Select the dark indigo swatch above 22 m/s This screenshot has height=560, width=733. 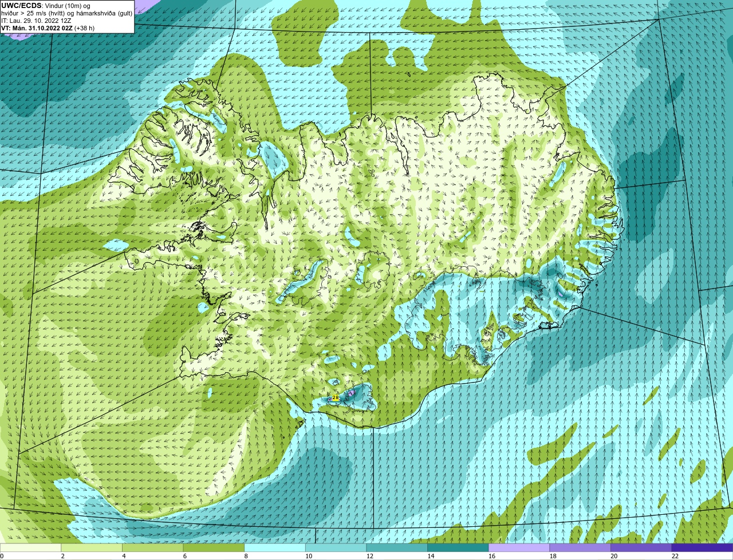pos(702,547)
